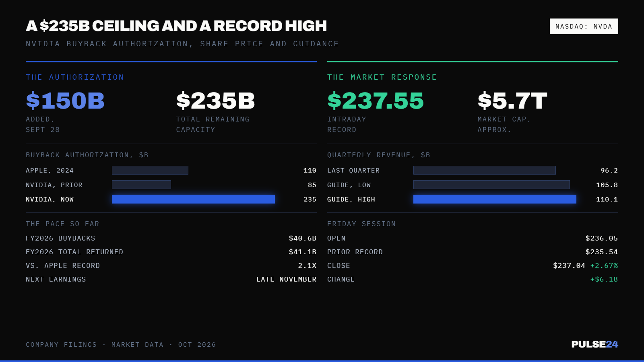This screenshot has width=644, height=362.
Task: Click the +$6.18 Change value
Action: click(x=604, y=280)
